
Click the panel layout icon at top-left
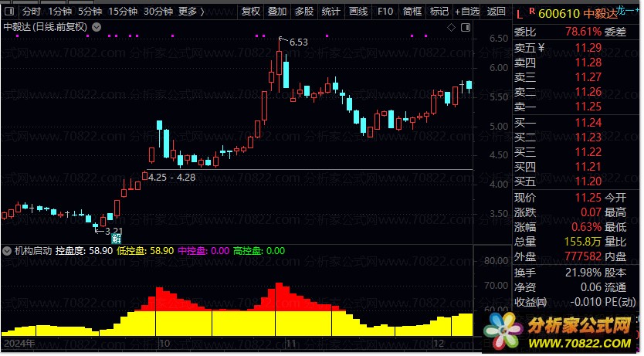point(8,12)
